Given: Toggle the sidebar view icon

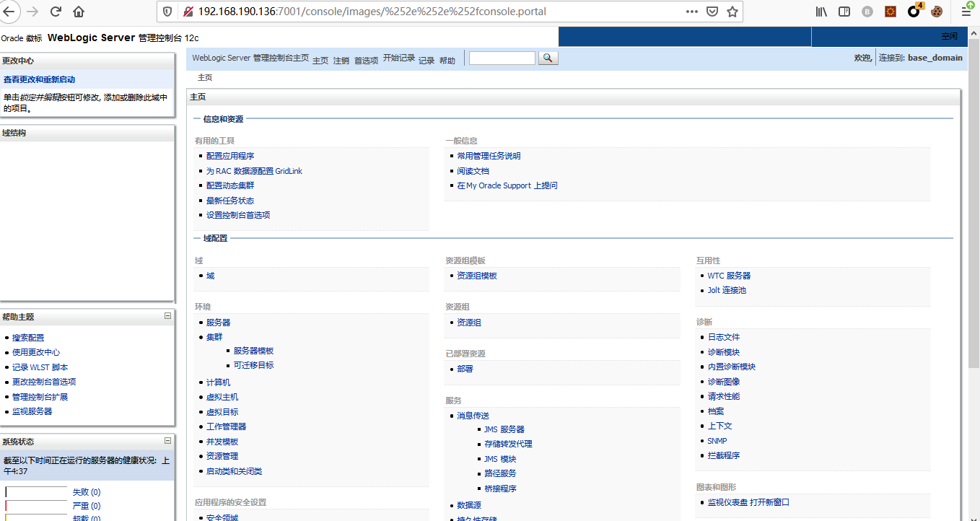Looking at the screenshot, I should (x=844, y=12).
